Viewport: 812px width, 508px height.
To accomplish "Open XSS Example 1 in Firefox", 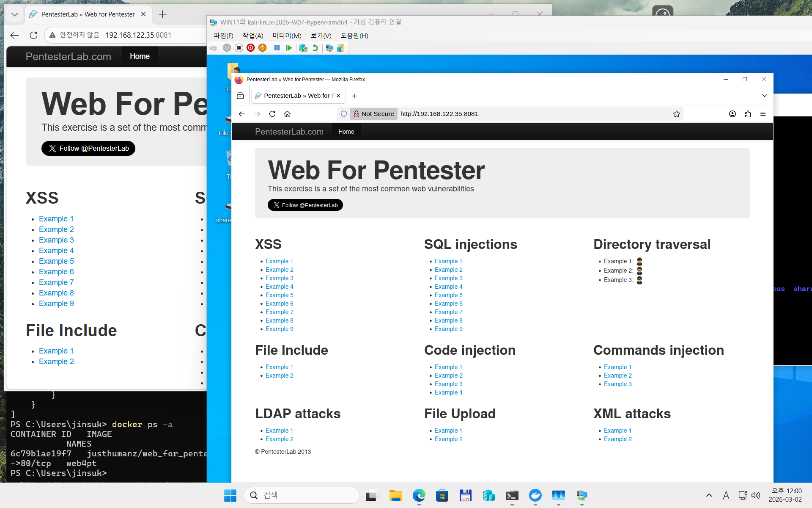I will click(279, 261).
